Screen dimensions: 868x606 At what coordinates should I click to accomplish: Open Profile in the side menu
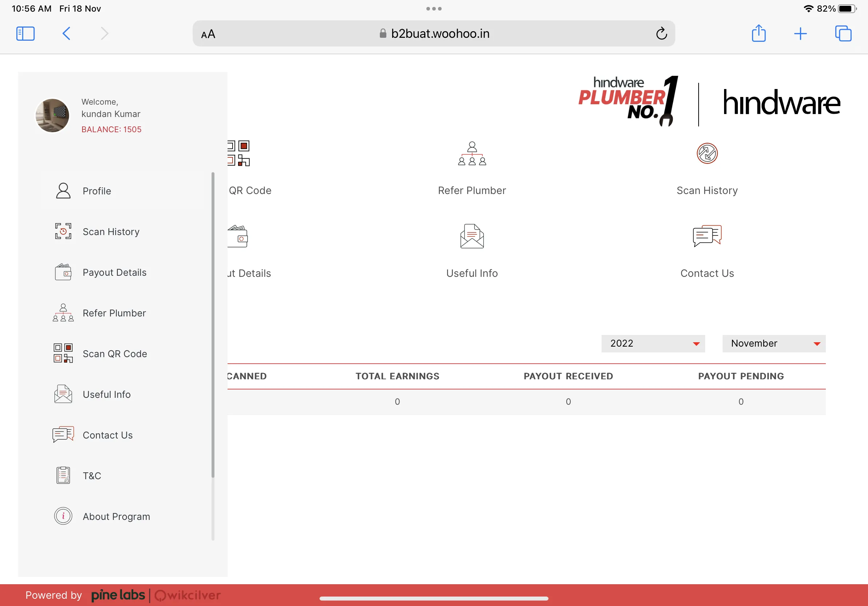[122, 191]
